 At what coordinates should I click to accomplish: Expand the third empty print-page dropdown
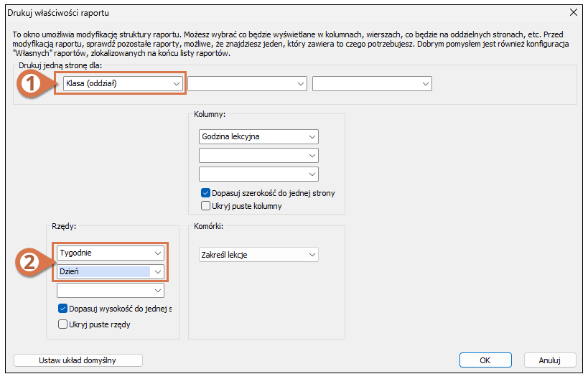372,83
